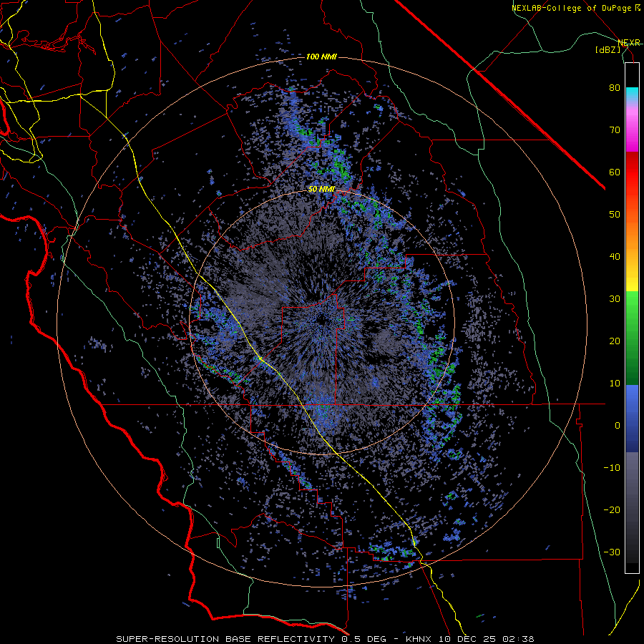The width and height of the screenshot is (644, 644).
Task: Click the 40 dBZ scale value
Action: click(x=615, y=257)
